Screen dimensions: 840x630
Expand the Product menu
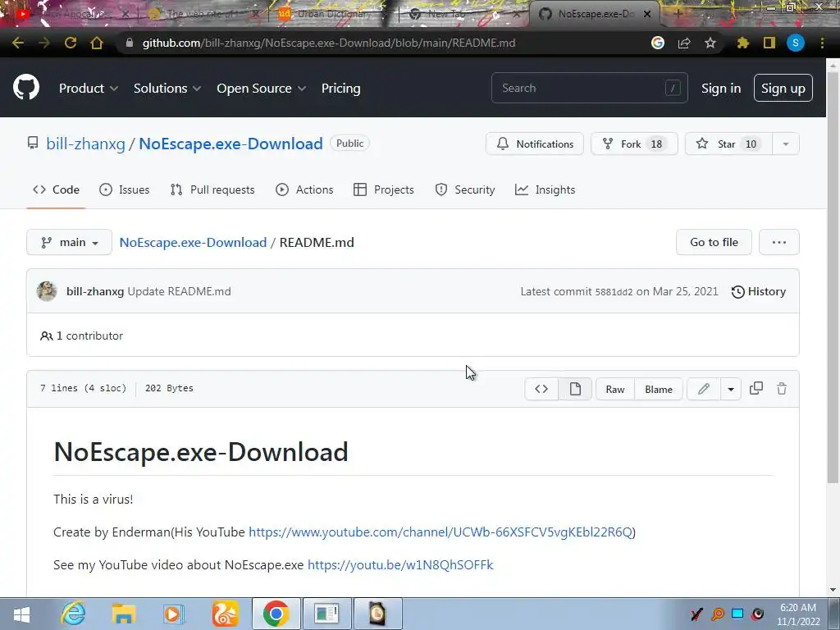(x=89, y=89)
